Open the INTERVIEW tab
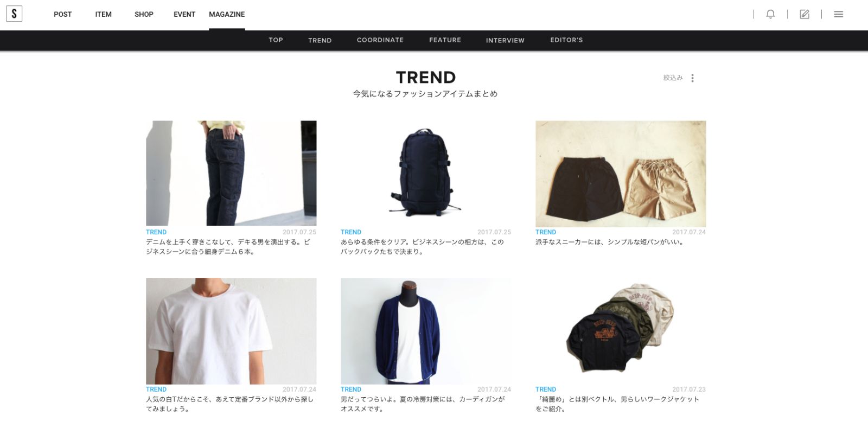 pos(505,40)
